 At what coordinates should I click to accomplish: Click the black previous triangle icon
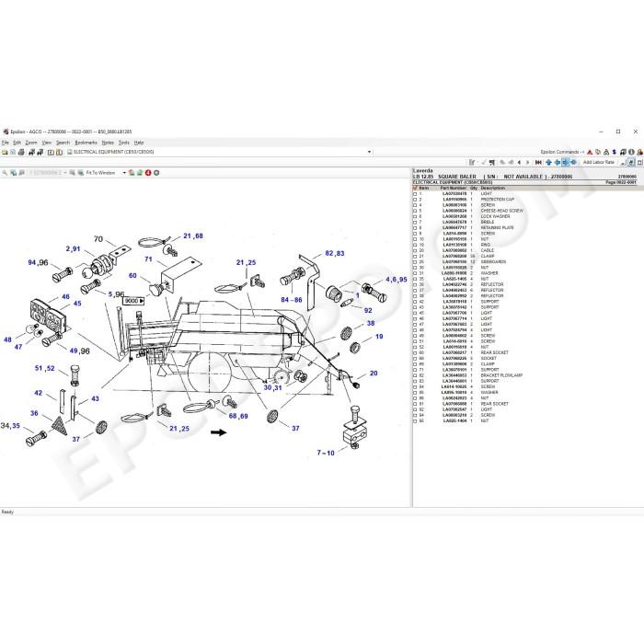[x=519, y=163]
